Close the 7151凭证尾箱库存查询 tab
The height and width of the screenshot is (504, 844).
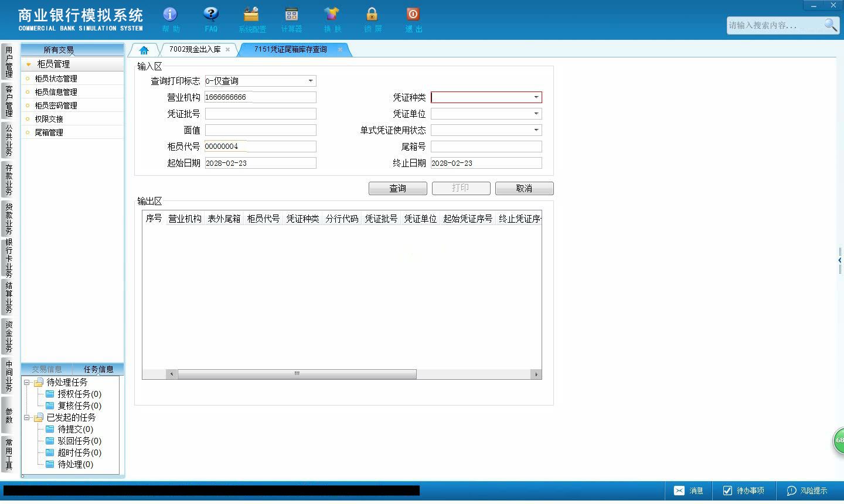pyautogui.click(x=340, y=50)
